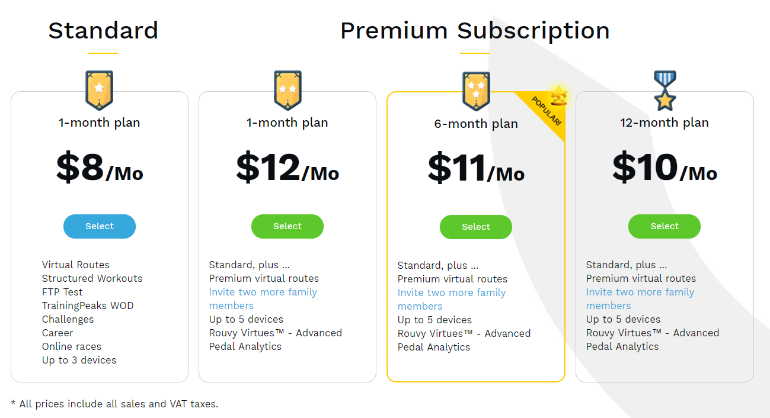Open family invite link in $12 plan
The image size is (770, 418).
tap(263, 299)
